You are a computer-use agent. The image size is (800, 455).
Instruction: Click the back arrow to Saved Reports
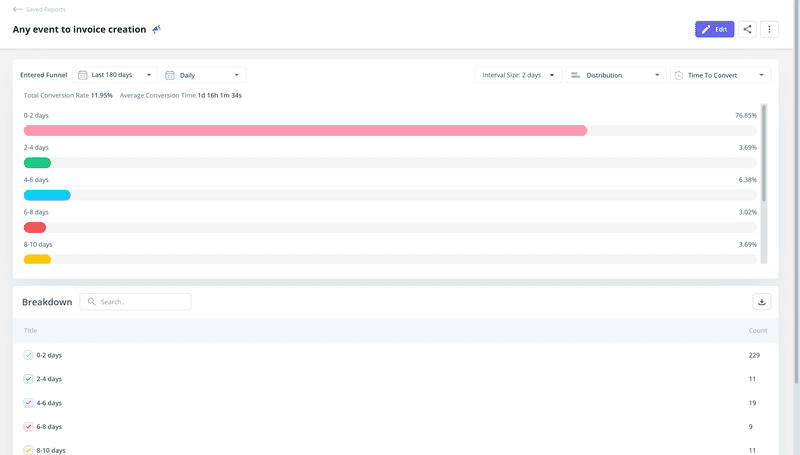point(18,9)
